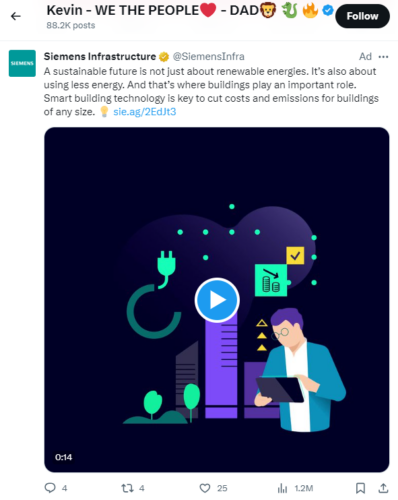Image resolution: width=398 pixels, height=500 pixels.
Task: Open the @SiemensInfra handle
Action: point(208,56)
